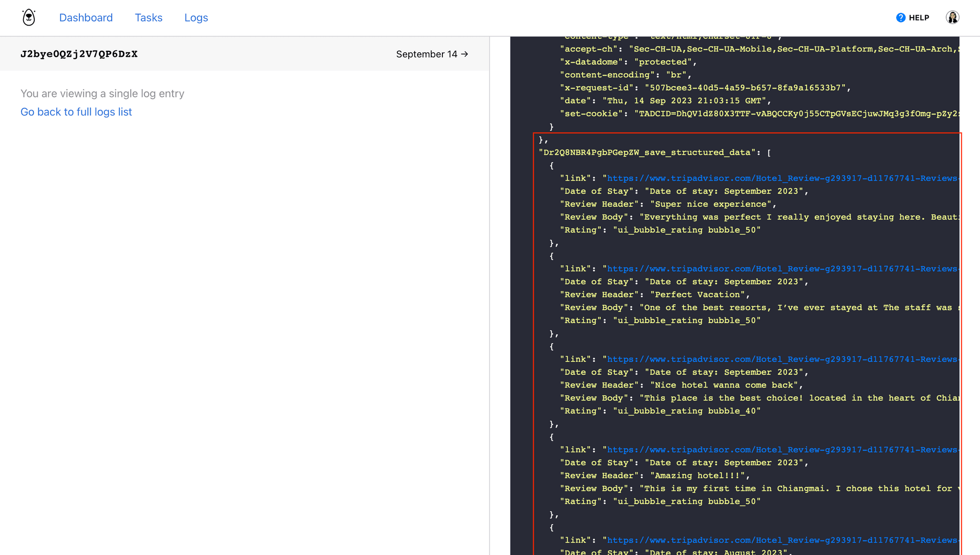Click the question mark Help icon
Image resolution: width=980 pixels, height=555 pixels.
[x=901, y=18]
